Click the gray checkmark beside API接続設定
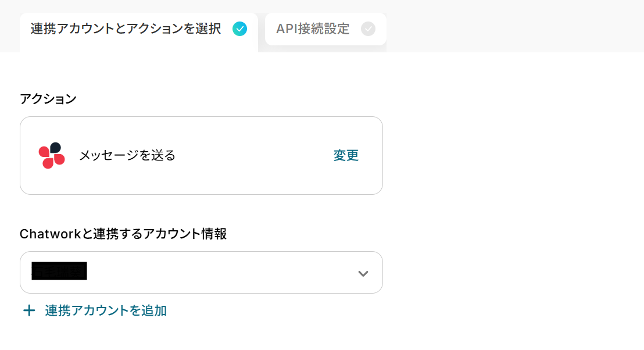This screenshot has height=350, width=644. pos(368,28)
